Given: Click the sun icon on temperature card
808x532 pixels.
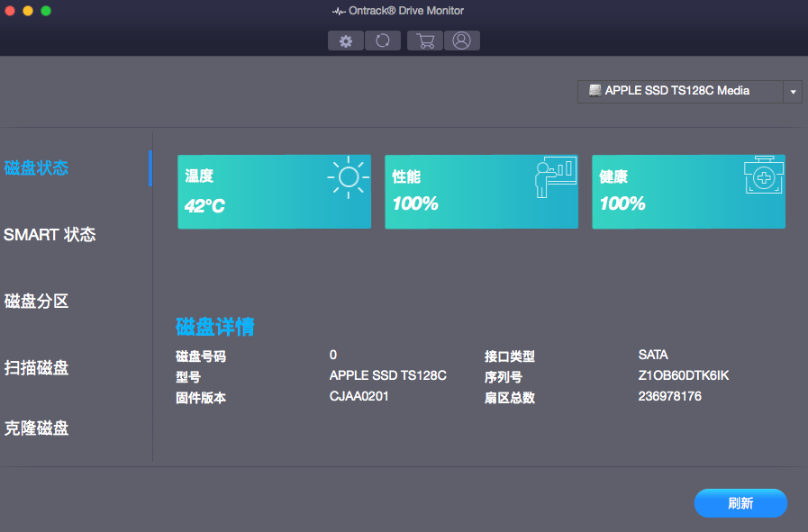Looking at the screenshot, I should click(x=348, y=176).
